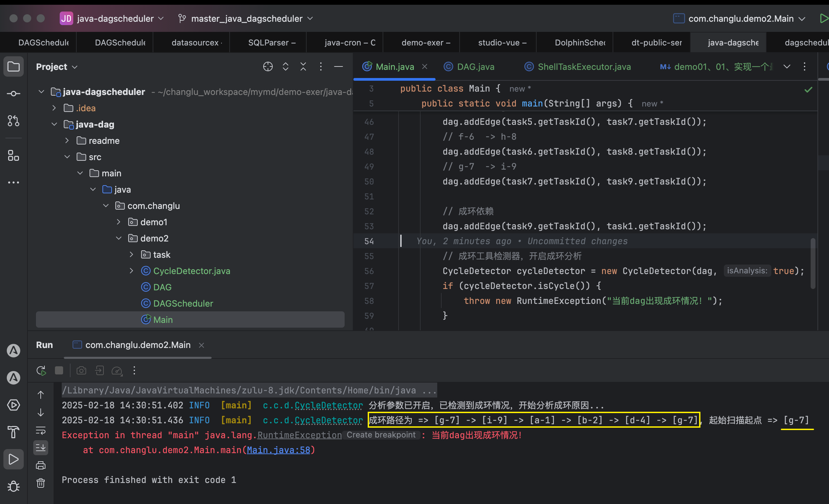Hide the Project panel with minimize dash
The height and width of the screenshot is (504, 829).
339,66
